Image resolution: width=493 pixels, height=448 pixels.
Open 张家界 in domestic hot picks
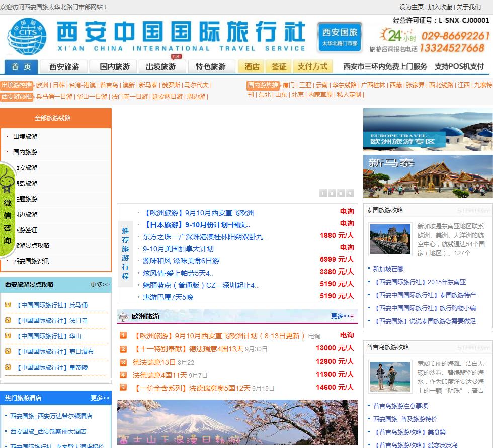tap(415, 85)
